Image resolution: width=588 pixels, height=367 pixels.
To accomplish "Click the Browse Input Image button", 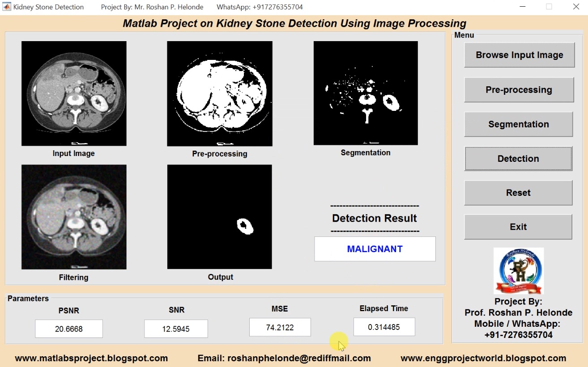I will pos(519,55).
